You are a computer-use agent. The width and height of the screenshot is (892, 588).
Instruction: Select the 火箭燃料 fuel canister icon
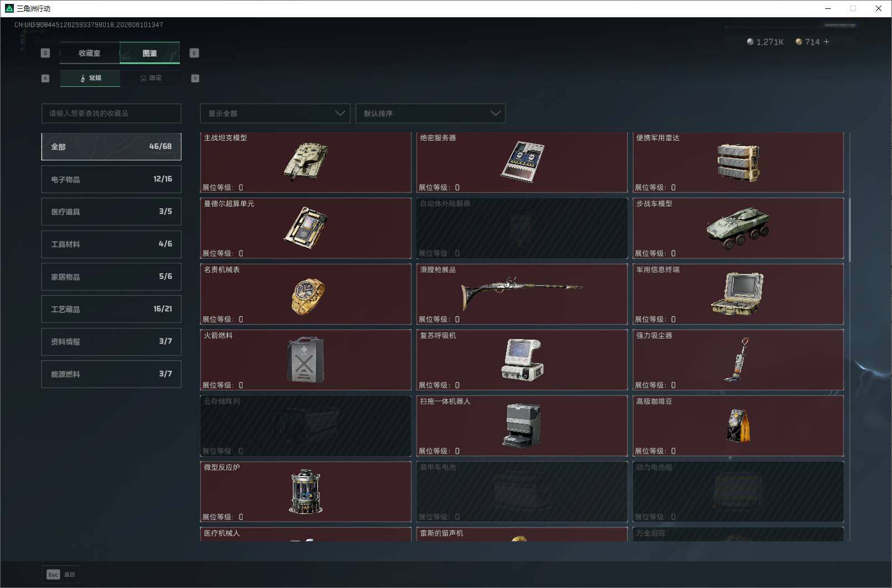click(306, 360)
